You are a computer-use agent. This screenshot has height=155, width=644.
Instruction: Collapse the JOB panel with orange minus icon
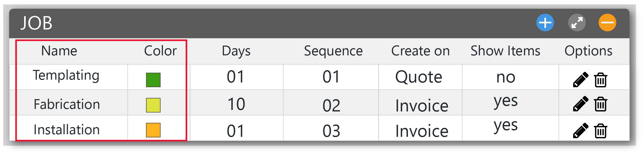pos(607,23)
